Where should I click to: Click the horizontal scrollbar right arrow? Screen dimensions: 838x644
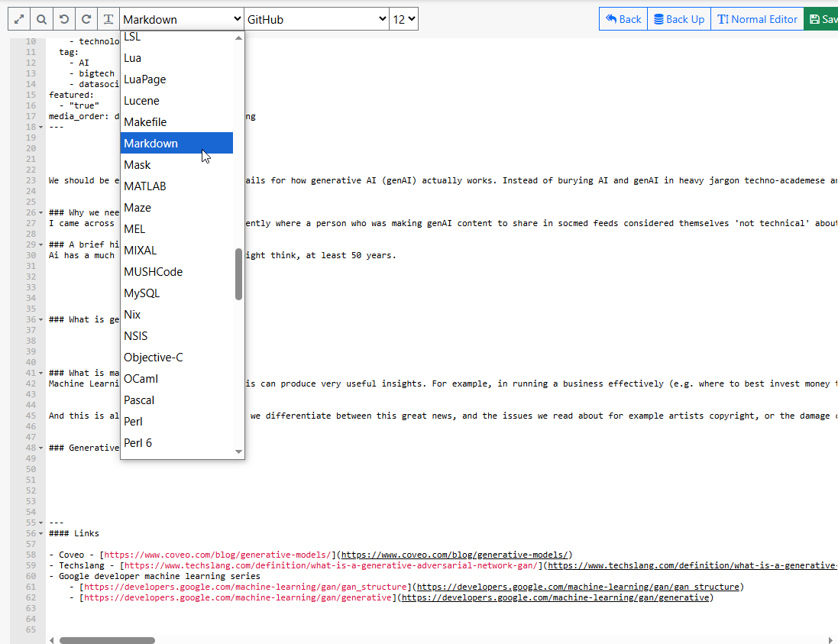(830, 640)
